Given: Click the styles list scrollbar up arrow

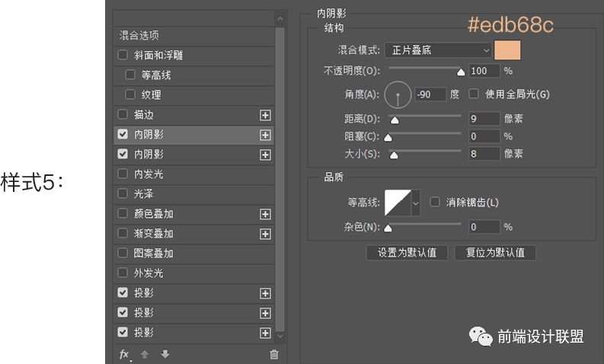Looking at the screenshot, I should point(280,19).
